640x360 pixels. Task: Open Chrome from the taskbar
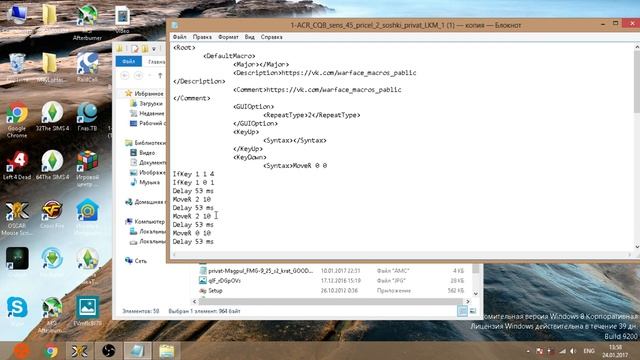coord(51,351)
